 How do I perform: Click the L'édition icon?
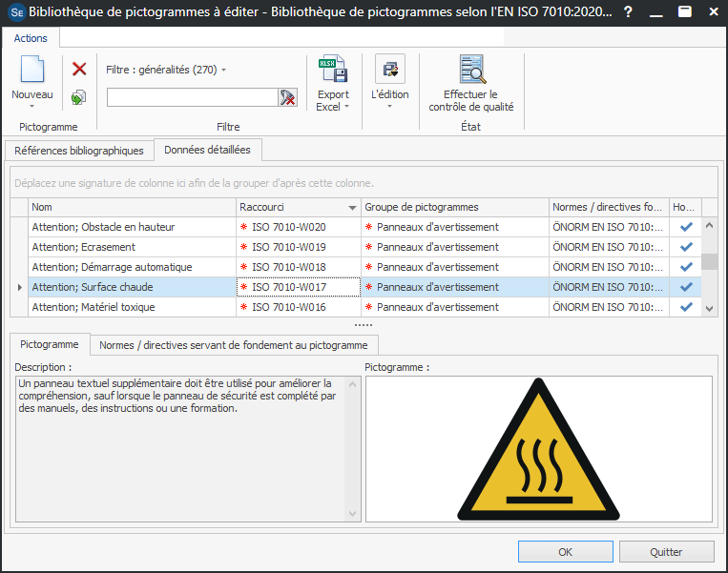(389, 70)
